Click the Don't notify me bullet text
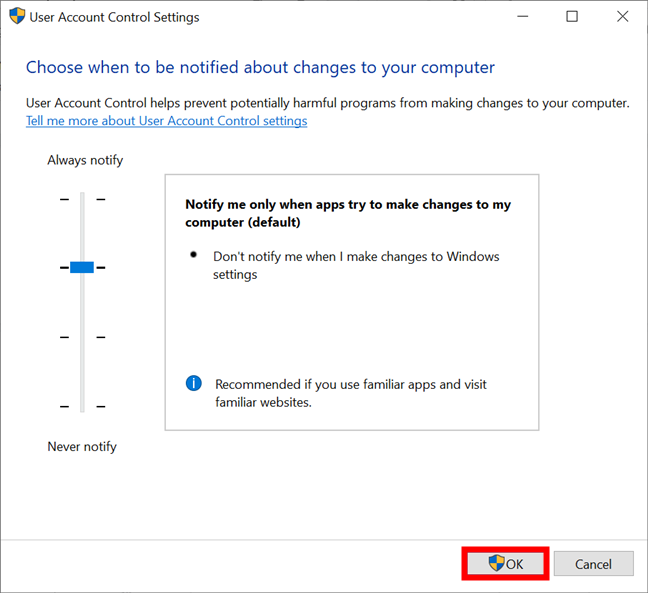The width and height of the screenshot is (648, 593). pos(356,265)
